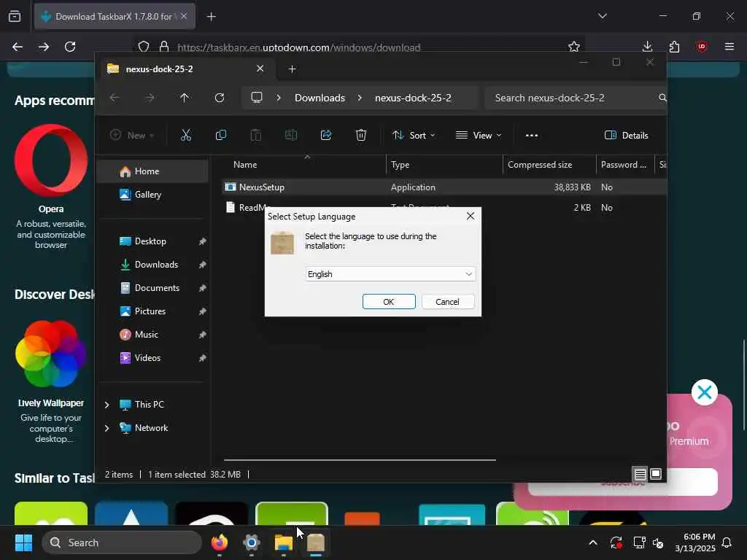Click the uBlock Origin extension icon
This screenshot has height=560, width=747.
[x=702, y=47]
